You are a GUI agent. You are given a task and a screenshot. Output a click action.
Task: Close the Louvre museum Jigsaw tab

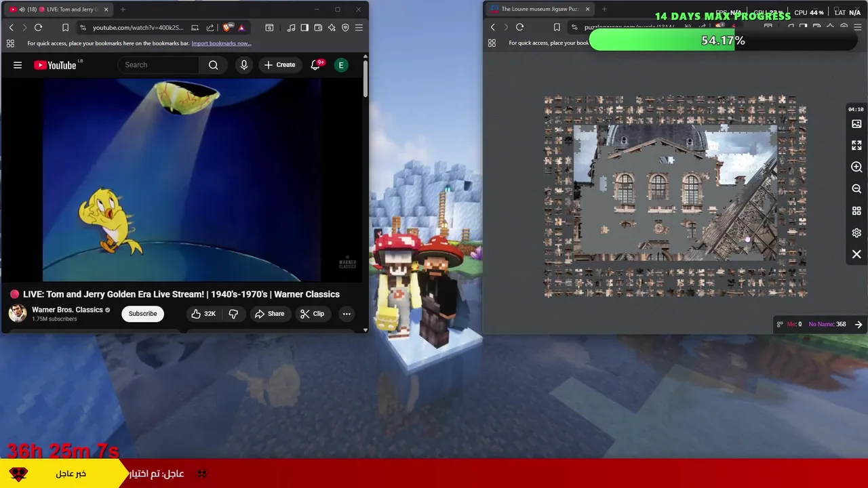pos(586,9)
